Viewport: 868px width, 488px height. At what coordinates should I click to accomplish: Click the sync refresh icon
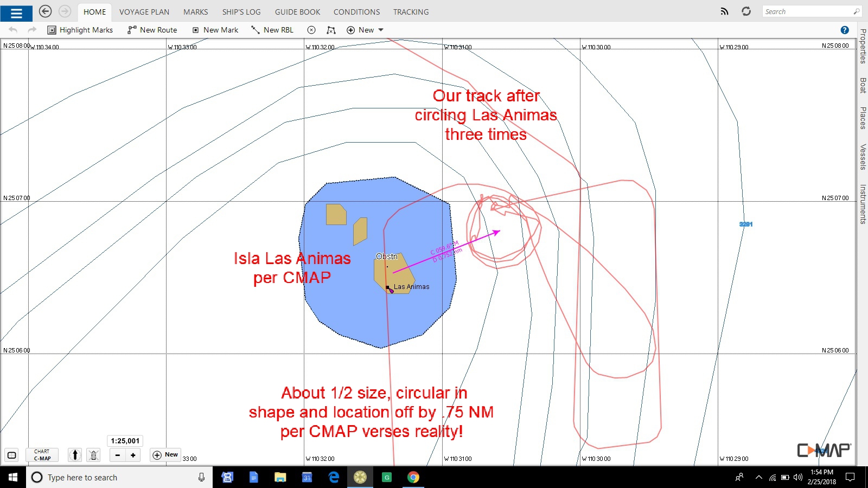click(746, 11)
